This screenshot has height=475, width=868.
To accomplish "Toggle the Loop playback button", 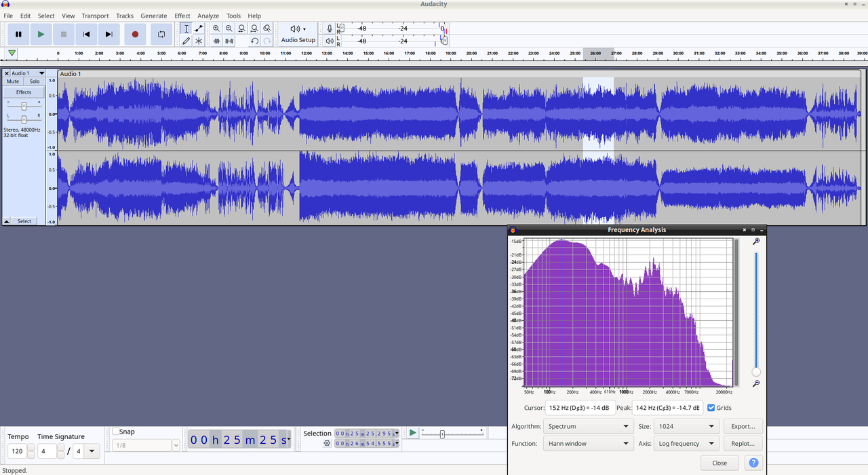I will [x=161, y=34].
